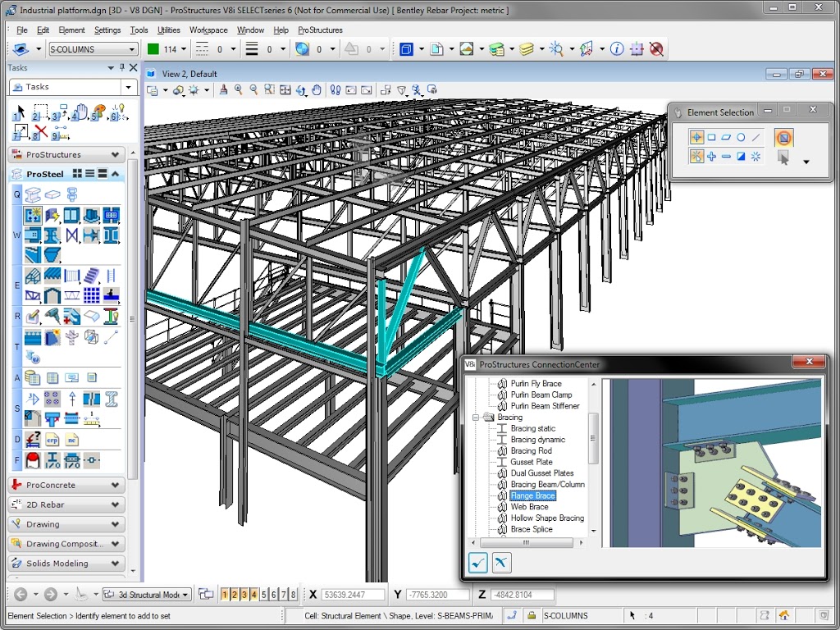The width and height of the screenshot is (840, 630).
Task: Click the ProSteel I-beam shape insert icon
Action: coord(33,194)
